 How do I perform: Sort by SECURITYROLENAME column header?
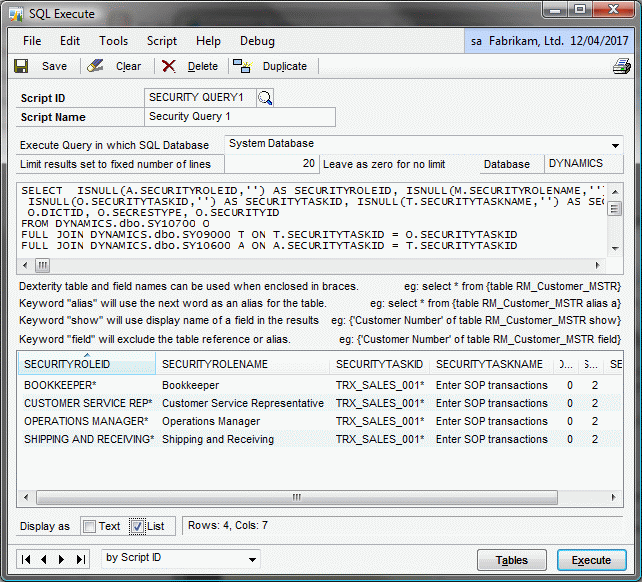click(243, 364)
